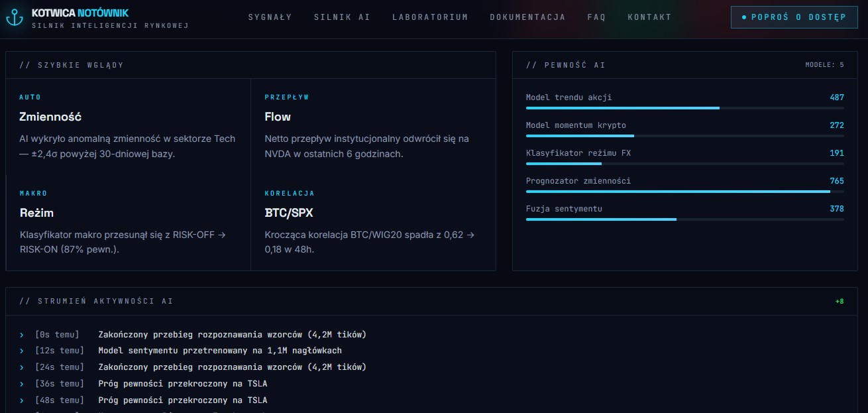Click the chevron beside the "[12s temu]" entry
Screen dimensions: 868x413
click(x=23, y=350)
